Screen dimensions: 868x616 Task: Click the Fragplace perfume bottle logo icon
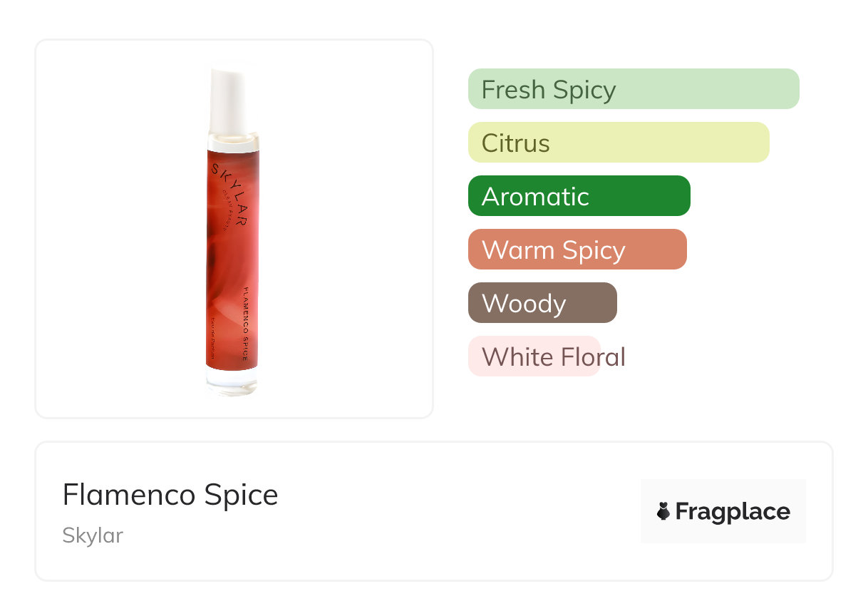663,511
